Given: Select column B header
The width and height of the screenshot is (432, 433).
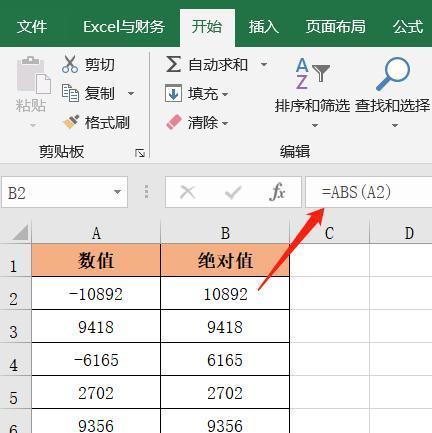Looking at the screenshot, I should point(225,233).
